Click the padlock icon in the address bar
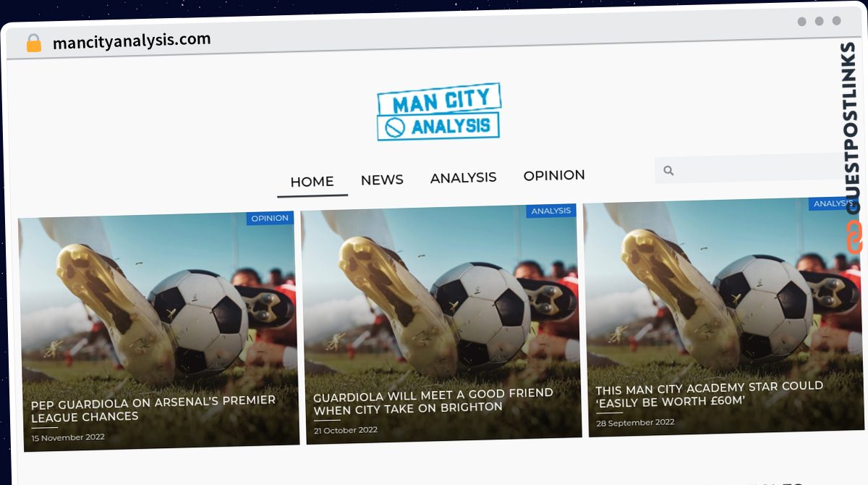 (34, 43)
